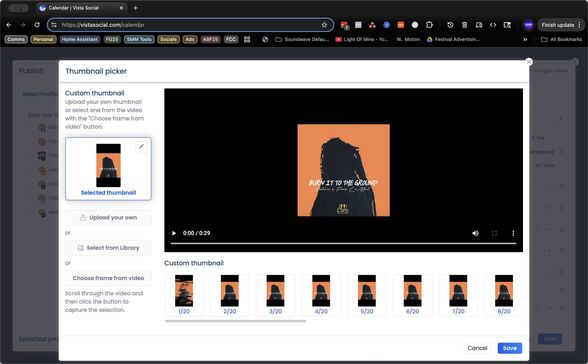
Task: Save the chosen thumbnail
Action: pyautogui.click(x=510, y=348)
